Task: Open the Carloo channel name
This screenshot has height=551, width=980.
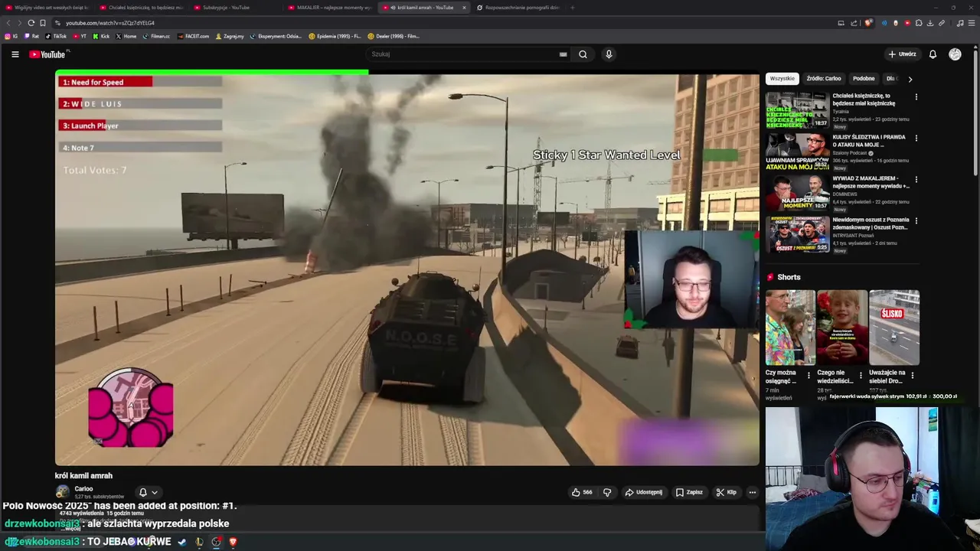Action: click(x=83, y=489)
